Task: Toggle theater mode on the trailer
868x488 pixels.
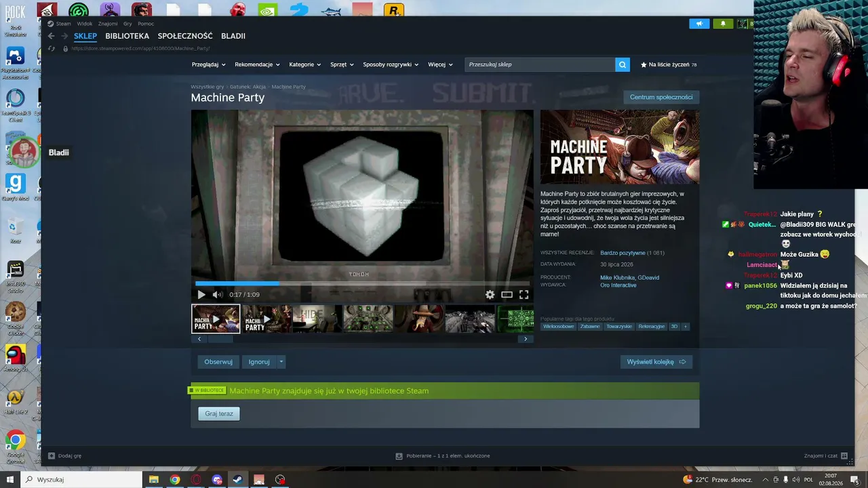Action: point(507,295)
